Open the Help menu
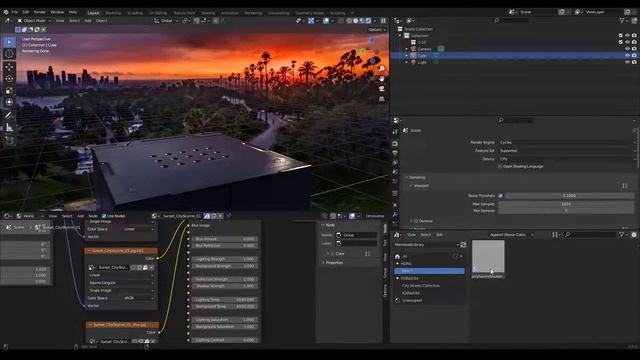640x360 pixels. coord(73,12)
